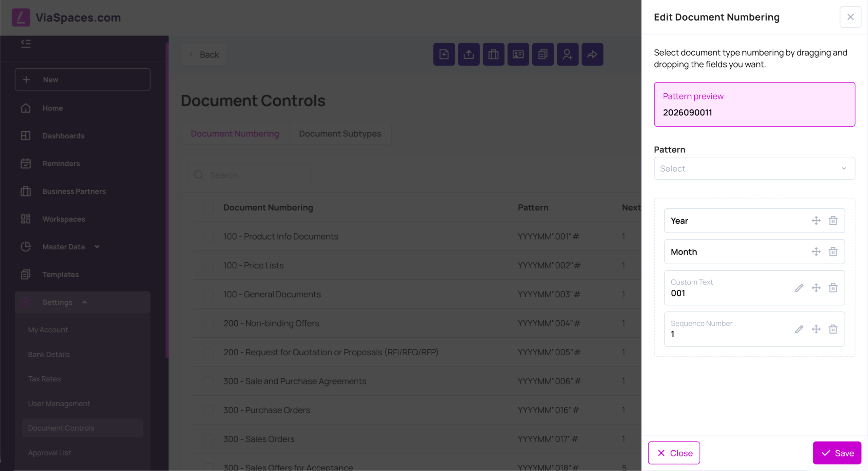Delete the Sequence Number field
The height and width of the screenshot is (471, 868).
click(x=833, y=329)
